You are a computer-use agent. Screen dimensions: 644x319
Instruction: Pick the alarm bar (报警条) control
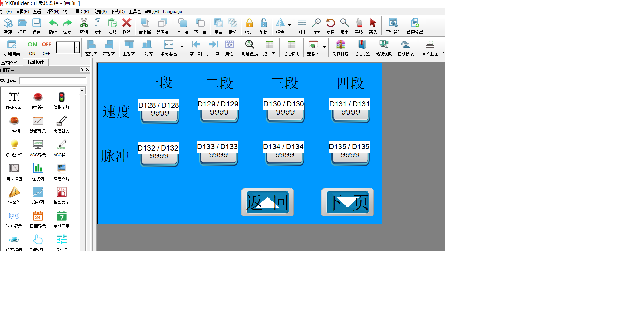tap(14, 196)
